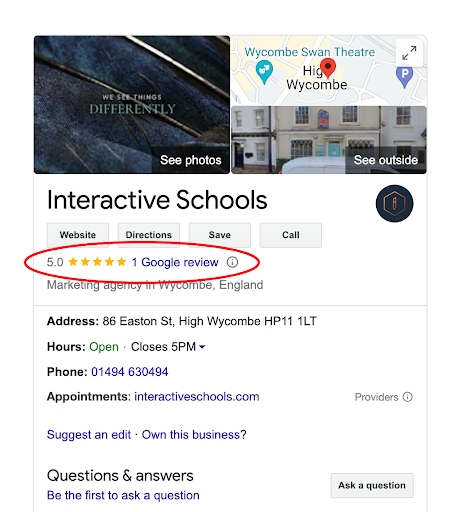The width and height of the screenshot is (463, 512).
Task: Open interactiveschools.com appointments link
Action: tap(197, 397)
